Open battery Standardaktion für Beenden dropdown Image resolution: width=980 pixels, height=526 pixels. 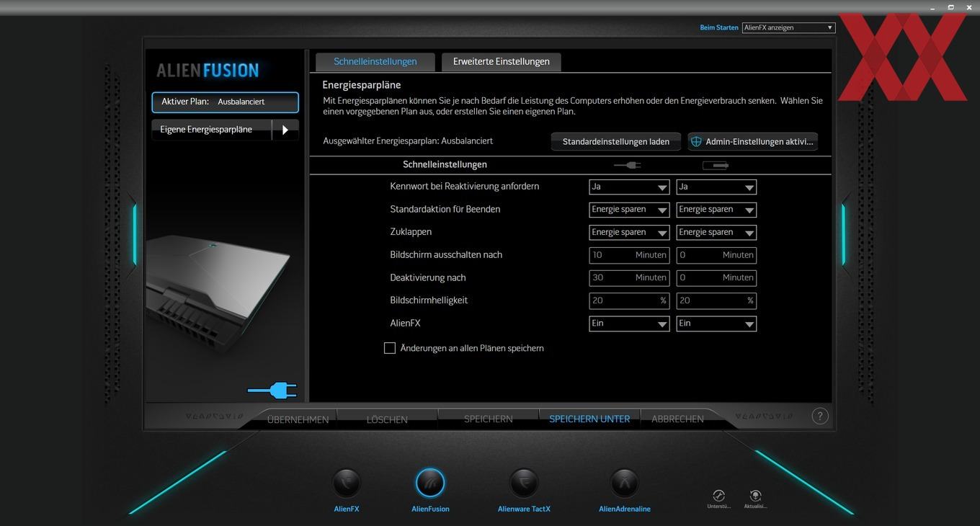tap(716, 210)
